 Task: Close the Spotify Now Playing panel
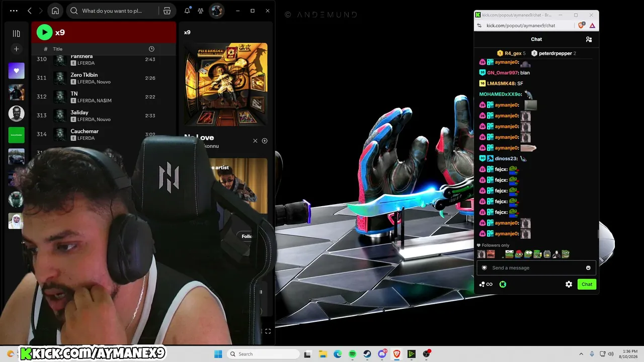tap(255, 141)
